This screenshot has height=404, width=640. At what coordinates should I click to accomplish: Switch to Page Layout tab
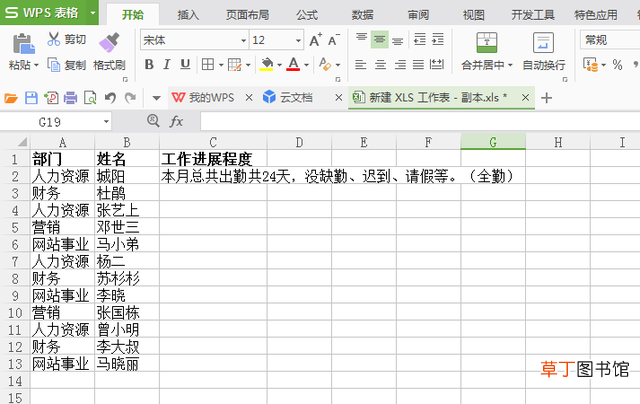click(248, 16)
